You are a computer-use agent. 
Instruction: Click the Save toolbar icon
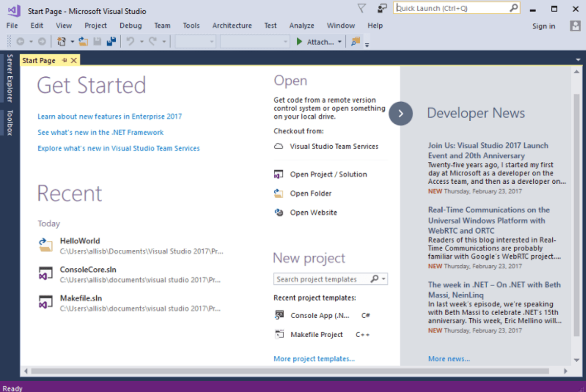point(97,42)
